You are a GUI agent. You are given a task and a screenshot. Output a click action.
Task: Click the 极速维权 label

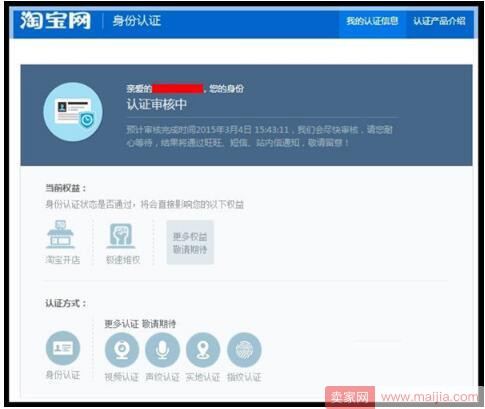(123, 260)
